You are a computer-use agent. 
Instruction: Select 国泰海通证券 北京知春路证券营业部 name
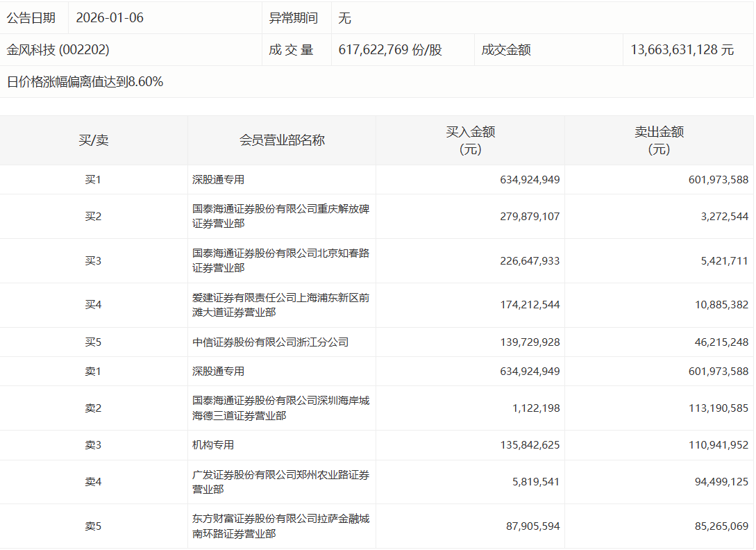(x=280, y=260)
